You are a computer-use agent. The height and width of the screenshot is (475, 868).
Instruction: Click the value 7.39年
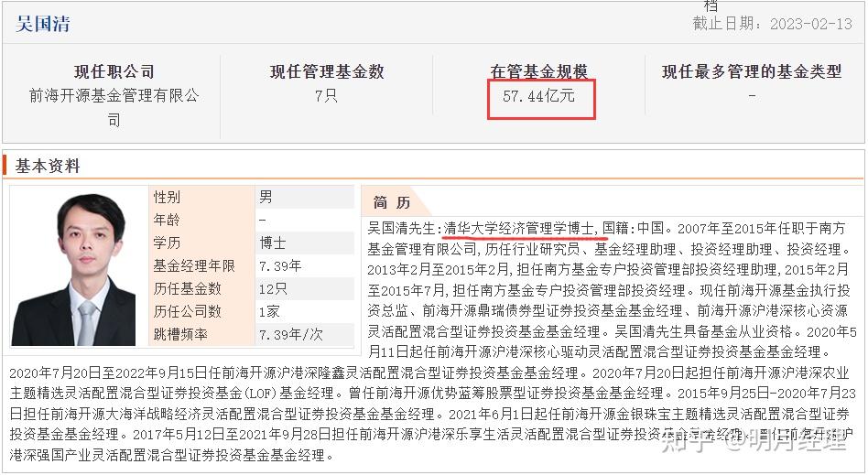280,266
